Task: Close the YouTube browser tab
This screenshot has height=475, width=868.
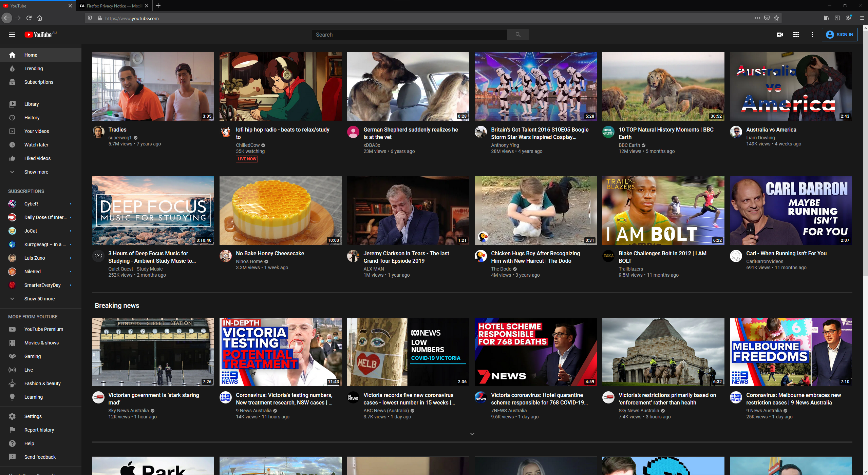Action: [70, 6]
